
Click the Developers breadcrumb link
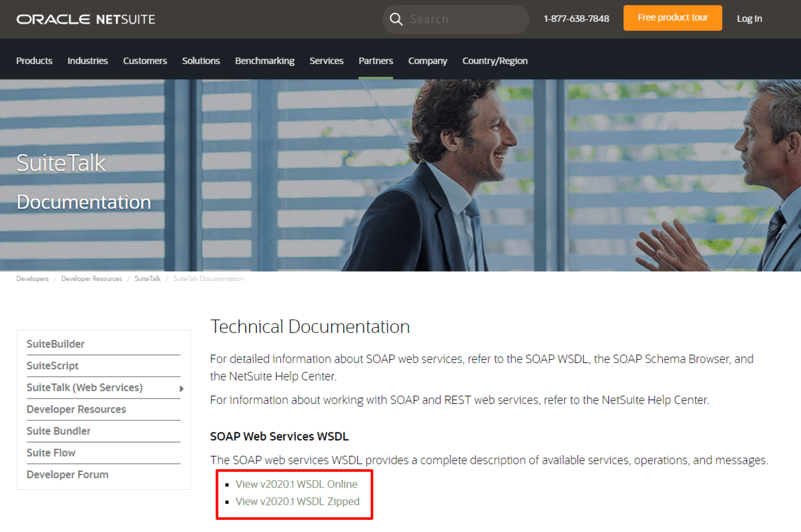pyautogui.click(x=32, y=278)
